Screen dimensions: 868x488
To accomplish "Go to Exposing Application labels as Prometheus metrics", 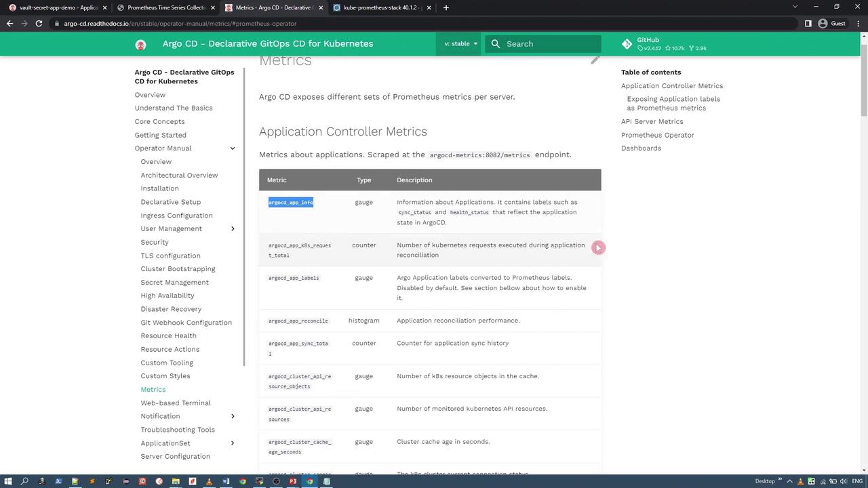I will tap(673, 104).
